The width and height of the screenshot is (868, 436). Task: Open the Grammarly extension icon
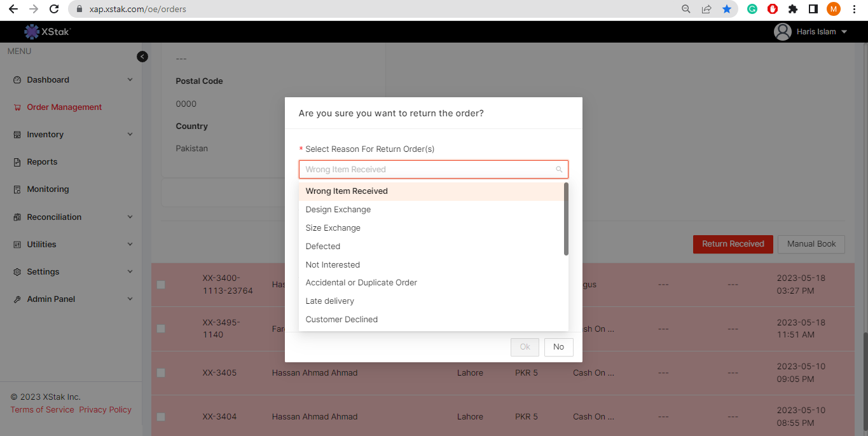752,9
